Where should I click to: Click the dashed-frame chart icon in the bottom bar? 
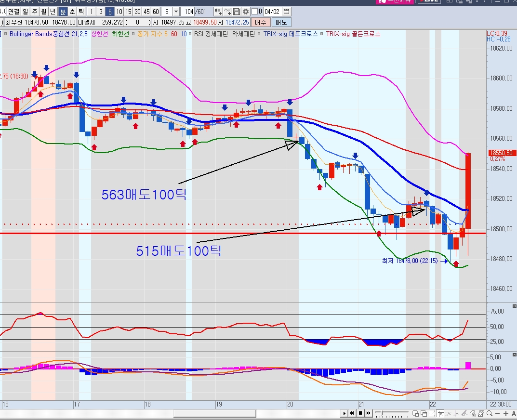point(432,413)
